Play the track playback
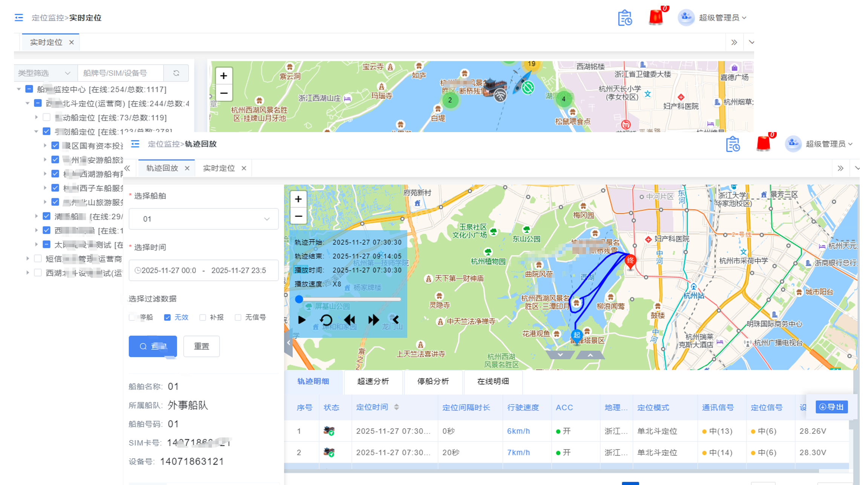 302,320
